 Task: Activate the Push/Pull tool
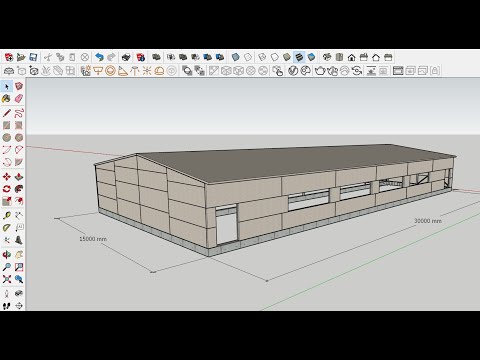click(19, 177)
